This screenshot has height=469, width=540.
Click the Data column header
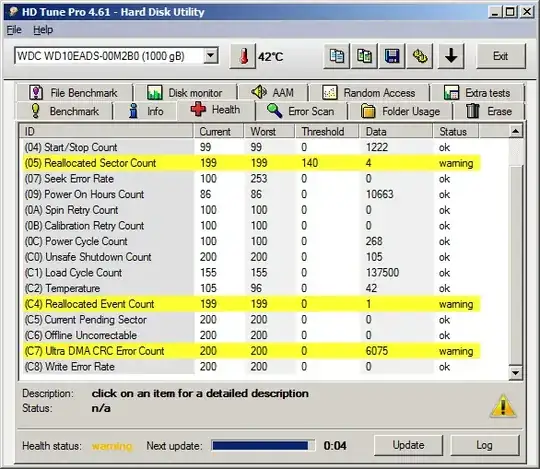396,132
